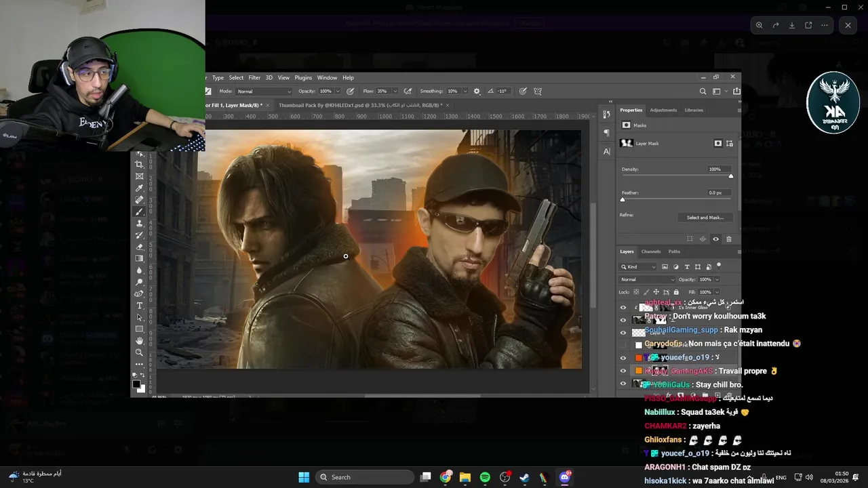Click the Select and Mask button
This screenshot has width=868, height=488.
[705, 218]
